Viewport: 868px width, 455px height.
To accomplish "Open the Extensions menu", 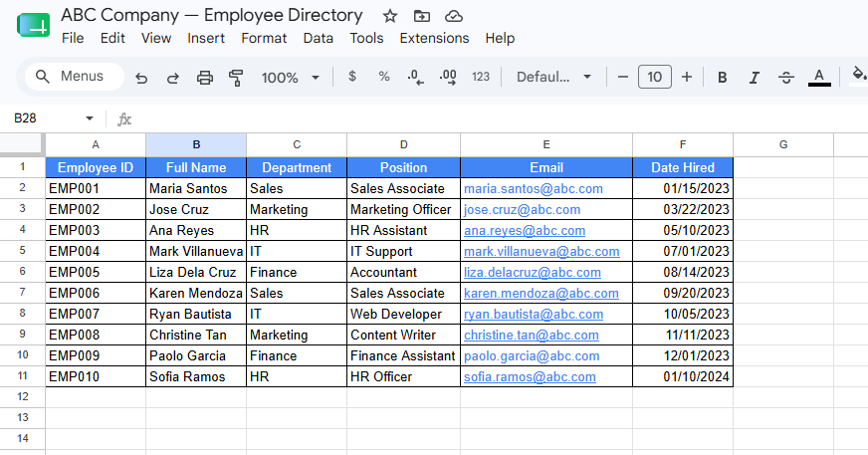I will click(434, 38).
